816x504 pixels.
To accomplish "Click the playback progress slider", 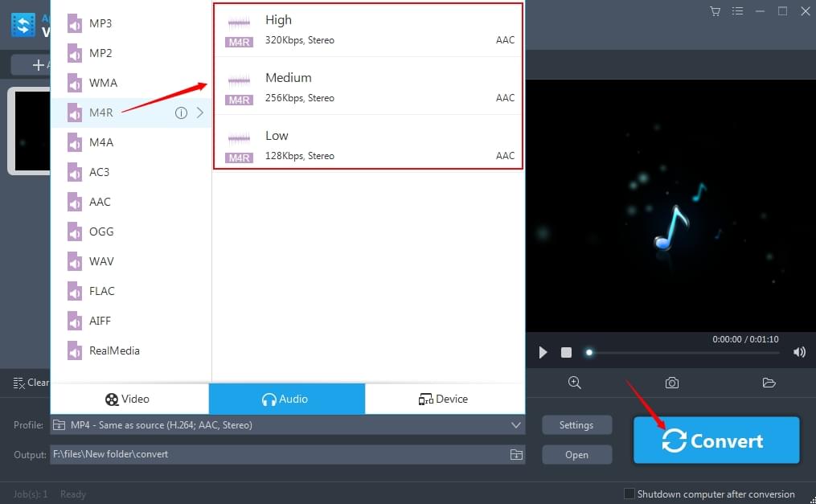I will click(683, 353).
